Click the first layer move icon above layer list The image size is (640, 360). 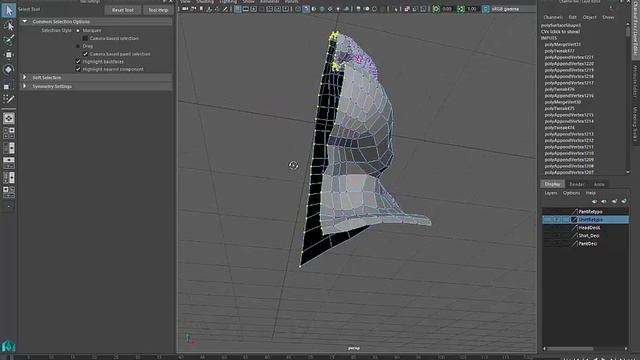point(594,201)
